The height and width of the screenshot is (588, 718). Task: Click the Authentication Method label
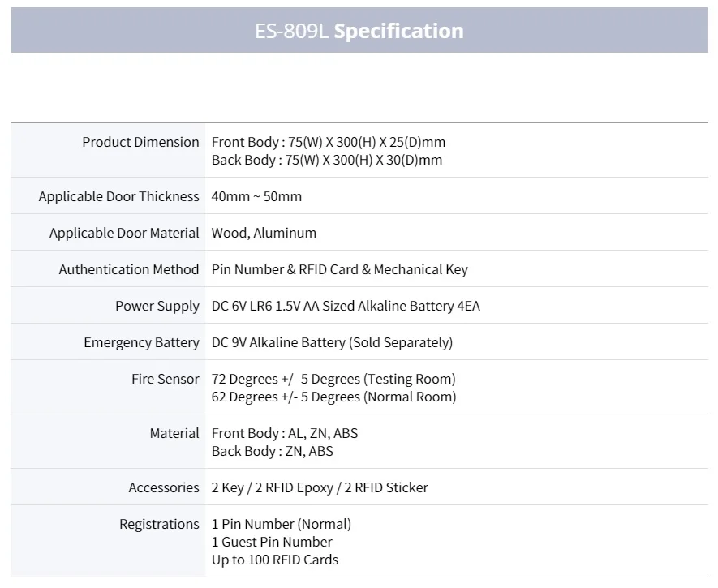tap(128, 269)
